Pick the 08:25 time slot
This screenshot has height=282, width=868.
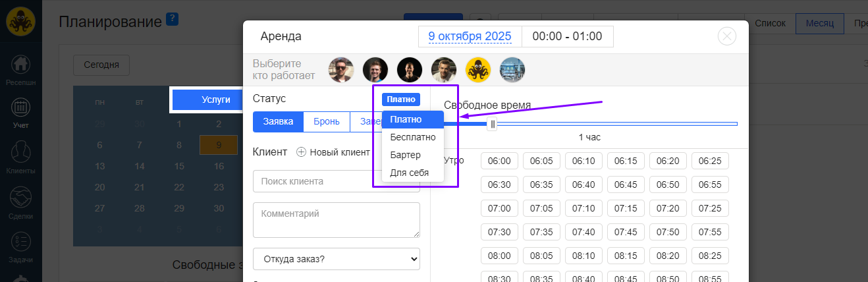(711, 256)
